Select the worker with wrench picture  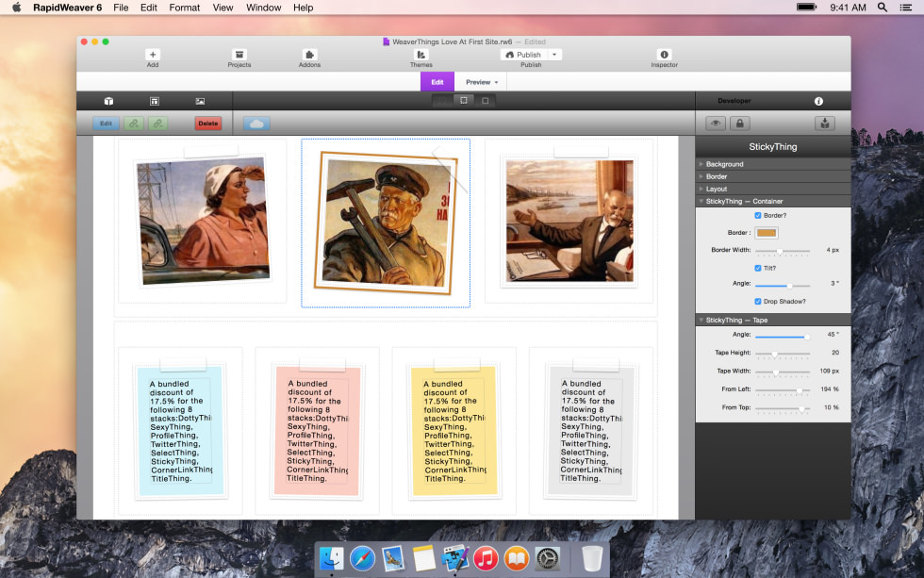(386, 223)
